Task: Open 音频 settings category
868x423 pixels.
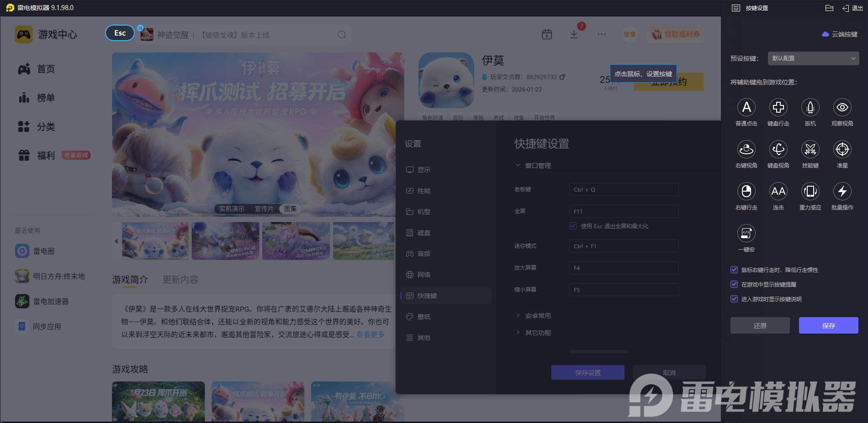Action: pos(446,254)
